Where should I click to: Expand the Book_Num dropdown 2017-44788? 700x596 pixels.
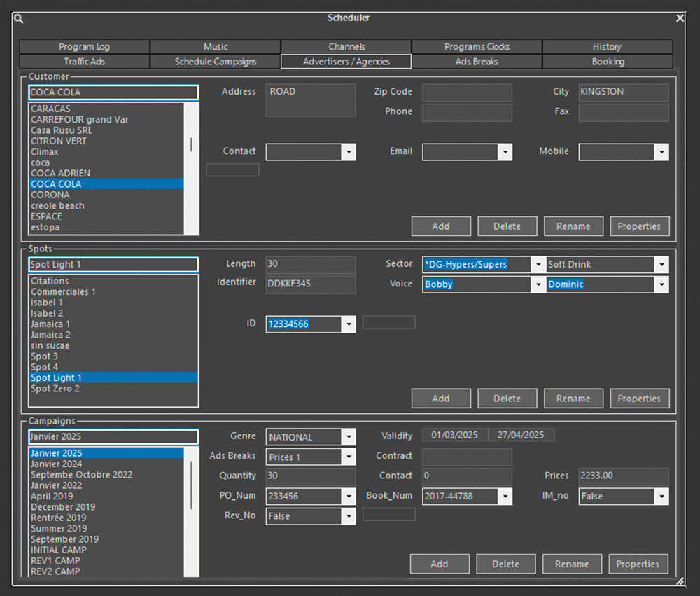coord(505,497)
